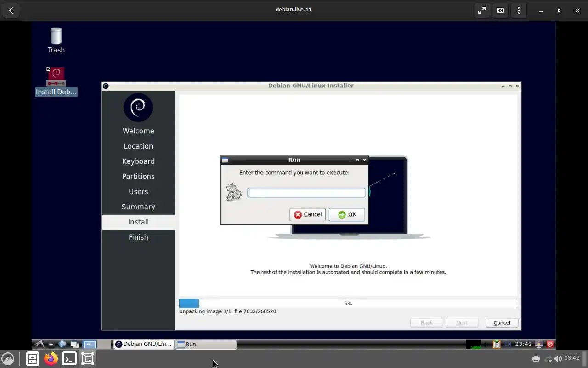The height and width of the screenshot is (368, 588).
Task: Open the three-dot viewer menu
Action: coord(519,11)
